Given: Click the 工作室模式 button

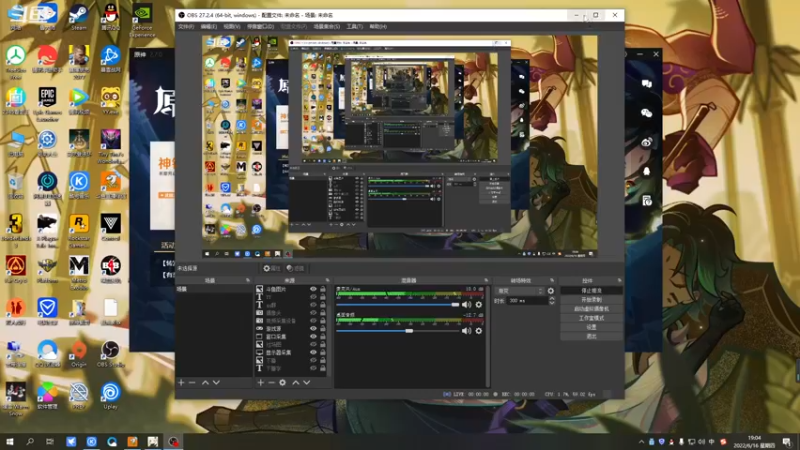Looking at the screenshot, I should tap(591, 318).
